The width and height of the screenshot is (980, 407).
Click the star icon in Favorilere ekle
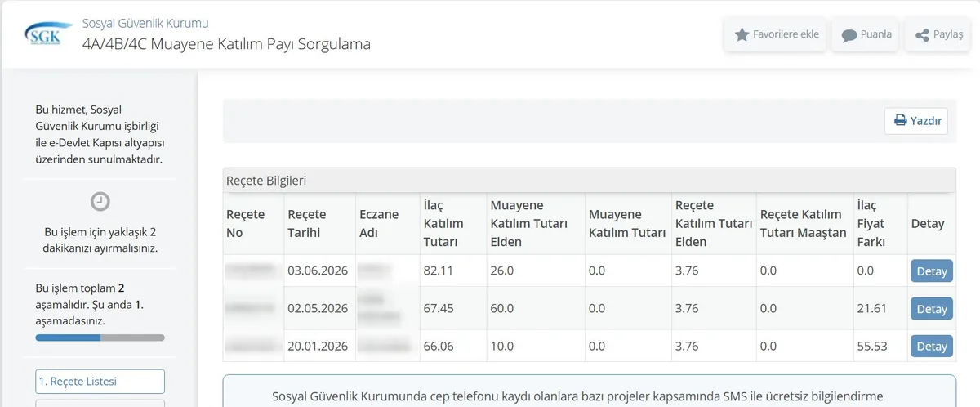coord(742,34)
